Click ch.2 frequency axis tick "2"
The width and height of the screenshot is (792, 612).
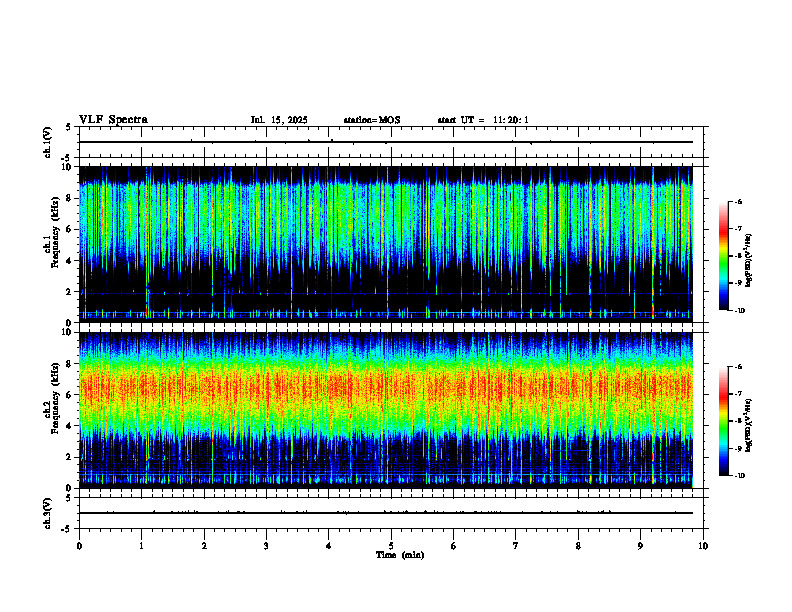[69, 457]
